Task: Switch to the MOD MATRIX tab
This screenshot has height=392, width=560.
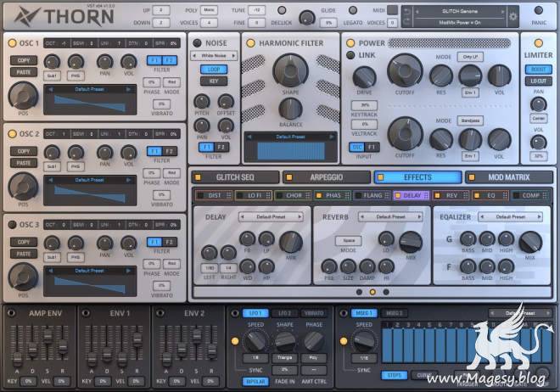Action: pos(509,177)
